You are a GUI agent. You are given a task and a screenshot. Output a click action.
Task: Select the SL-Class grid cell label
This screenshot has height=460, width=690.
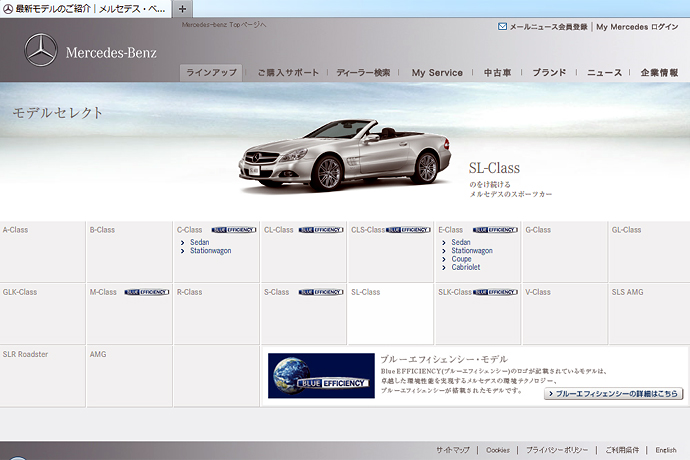365,292
